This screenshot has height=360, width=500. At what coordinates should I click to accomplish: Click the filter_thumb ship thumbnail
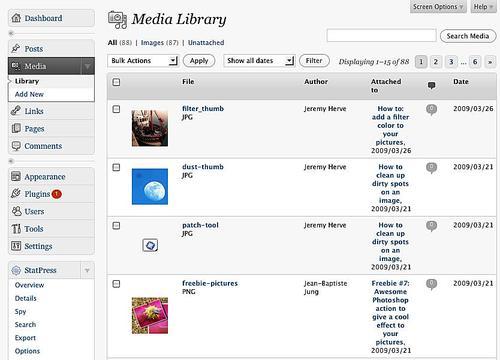pyautogui.click(x=150, y=128)
